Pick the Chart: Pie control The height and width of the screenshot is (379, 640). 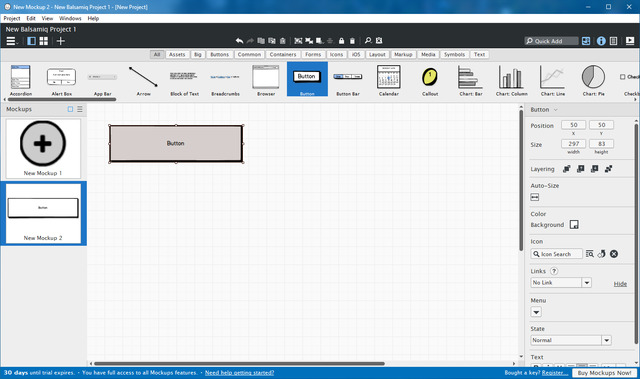[x=593, y=80]
